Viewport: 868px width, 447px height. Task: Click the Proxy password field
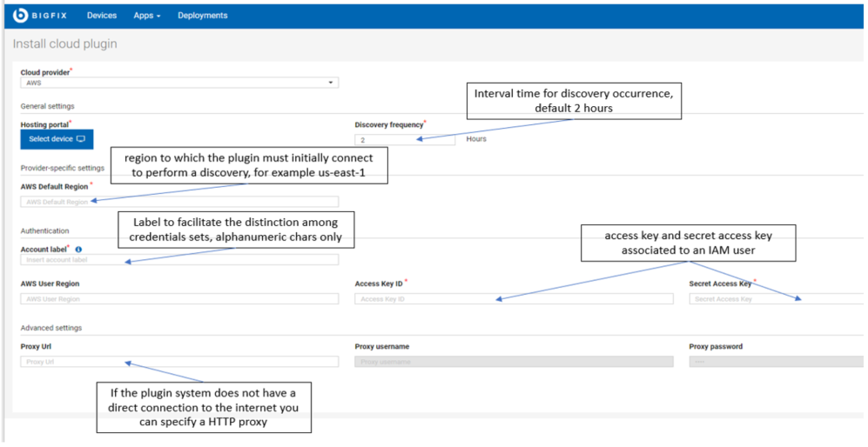pyautogui.click(x=776, y=361)
